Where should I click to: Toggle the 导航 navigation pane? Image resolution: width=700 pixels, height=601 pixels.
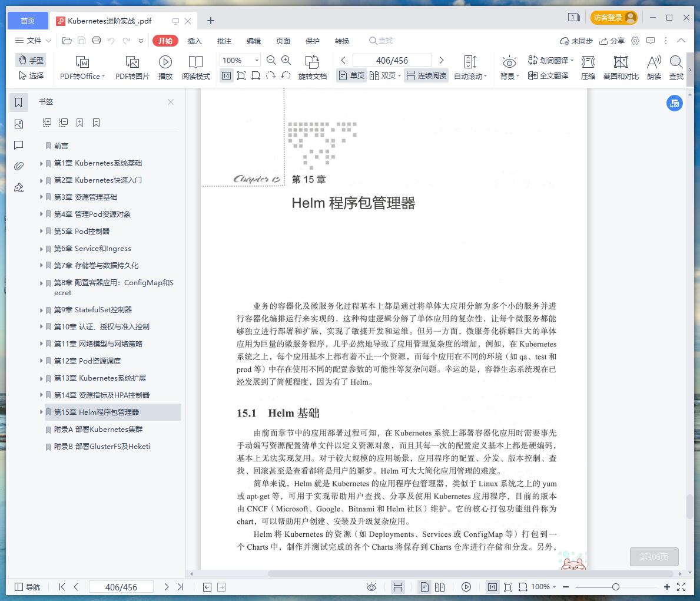(x=27, y=587)
